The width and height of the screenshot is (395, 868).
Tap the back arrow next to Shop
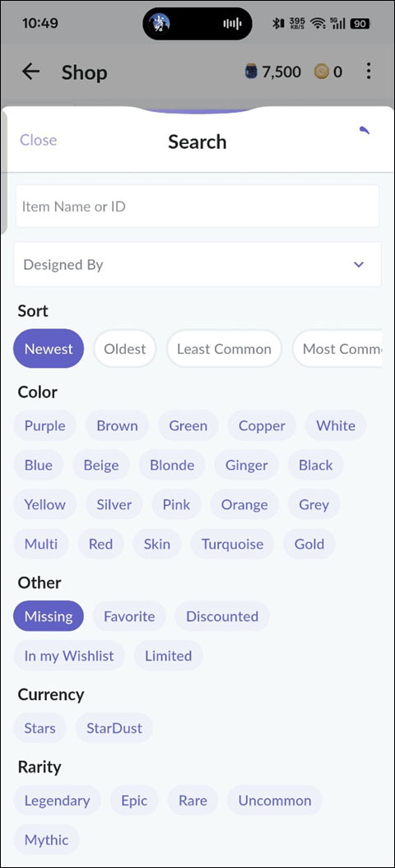click(30, 72)
